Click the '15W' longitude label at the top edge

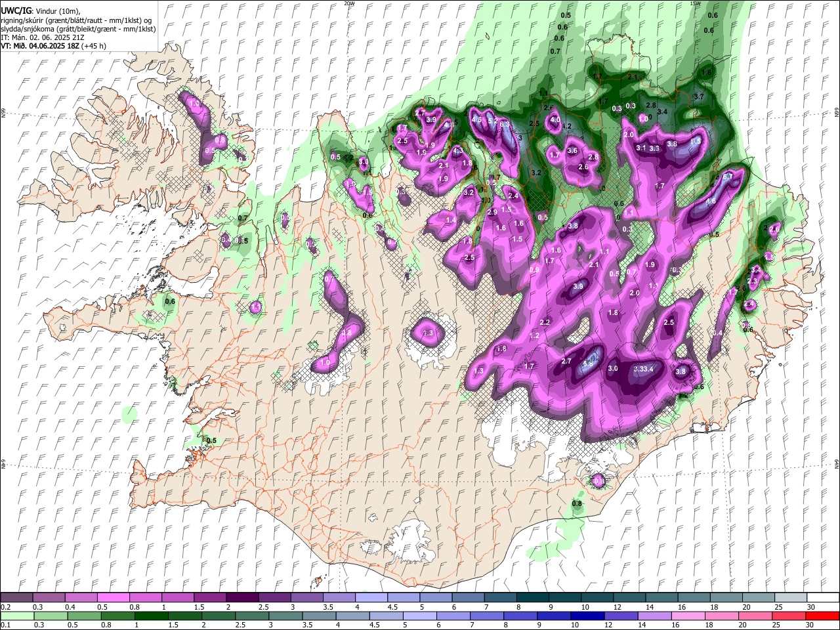(x=695, y=3)
